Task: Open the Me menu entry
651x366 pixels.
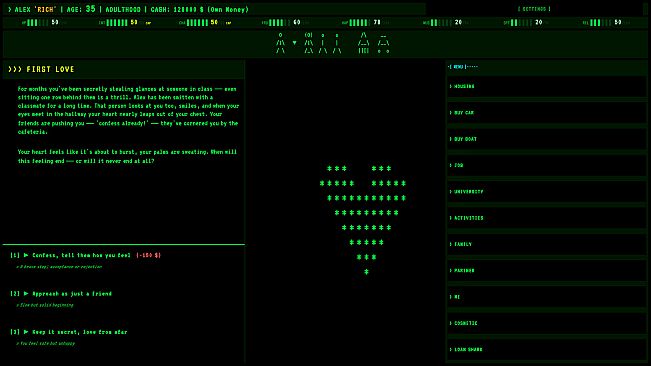Action: point(546,297)
